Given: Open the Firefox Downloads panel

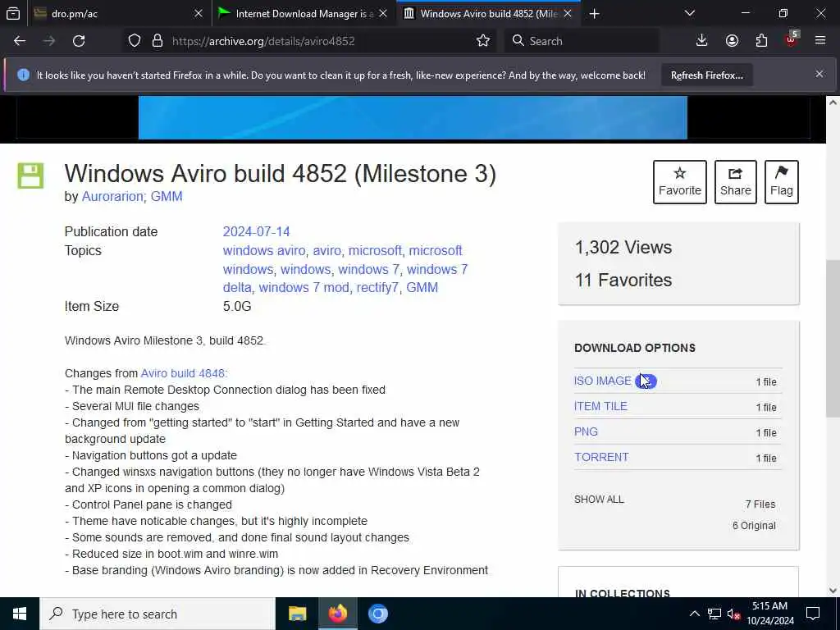Looking at the screenshot, I should point(701,41).
